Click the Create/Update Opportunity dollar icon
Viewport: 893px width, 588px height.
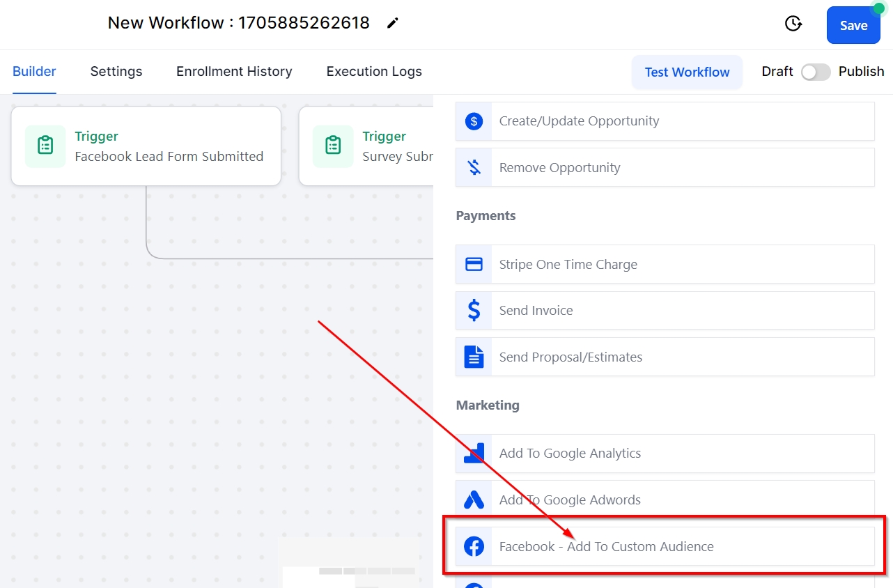(x=474, y=121)
